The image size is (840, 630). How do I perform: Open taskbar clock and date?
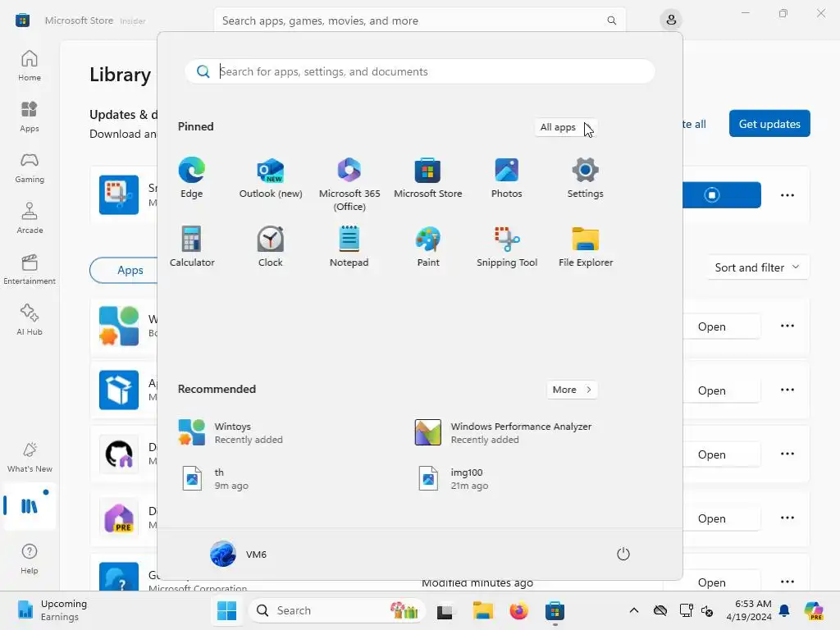coord(749,610)
